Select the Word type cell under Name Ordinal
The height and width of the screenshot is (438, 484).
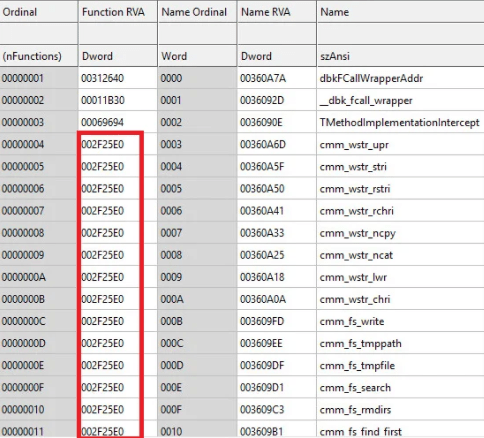(x=197, y=56)
